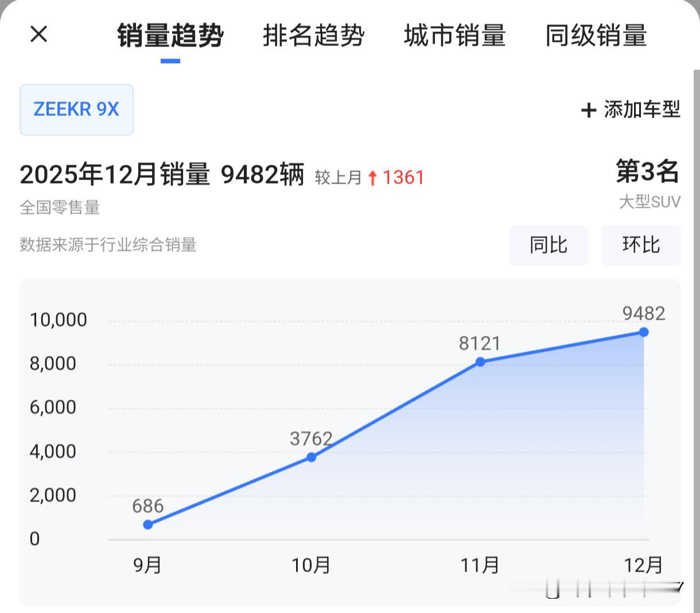Click the 第3名 ranking text
Viewport: 700px width, 613px height.
648,172
